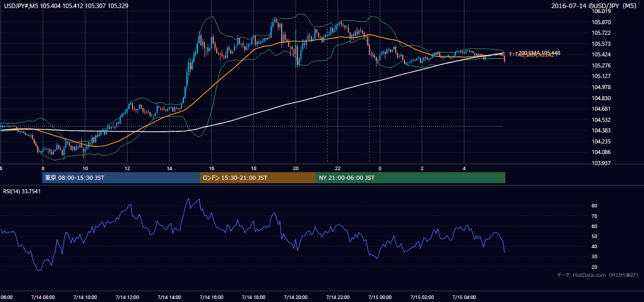
Task: Click price axis label 105.424
Action: 601,54
